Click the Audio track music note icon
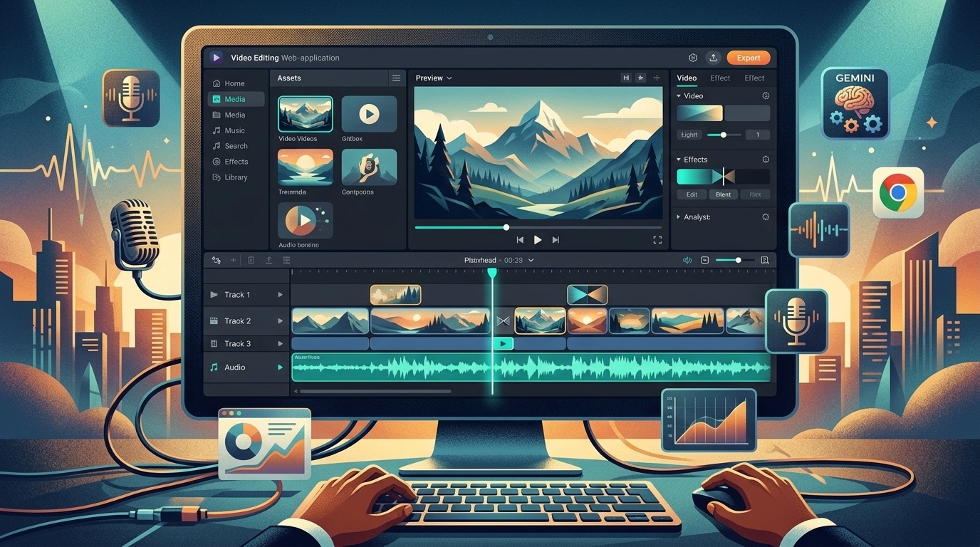The image size is (980, 547). [214, 367]
